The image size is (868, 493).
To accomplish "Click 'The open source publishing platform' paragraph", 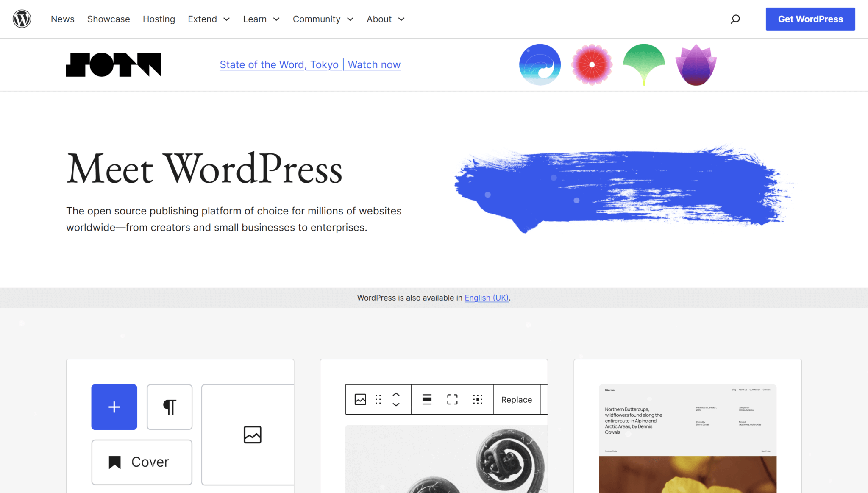I will point(234,219).
